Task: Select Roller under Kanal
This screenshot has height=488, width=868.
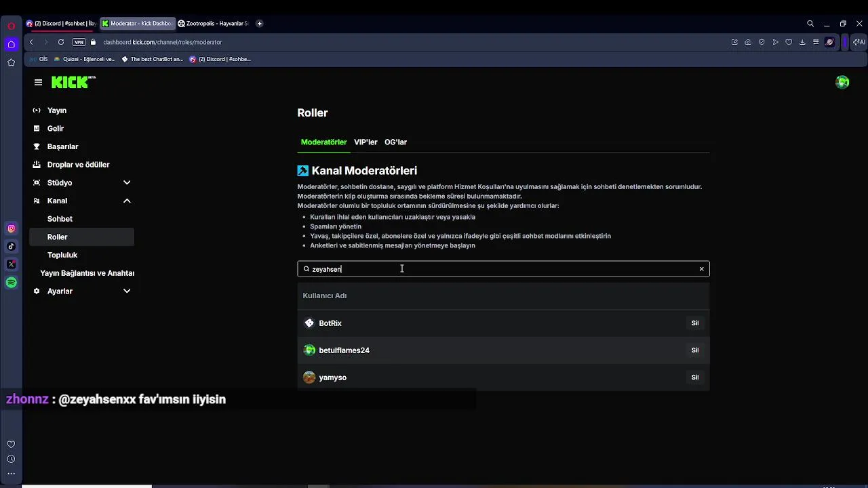Action: tap(81, 237)
